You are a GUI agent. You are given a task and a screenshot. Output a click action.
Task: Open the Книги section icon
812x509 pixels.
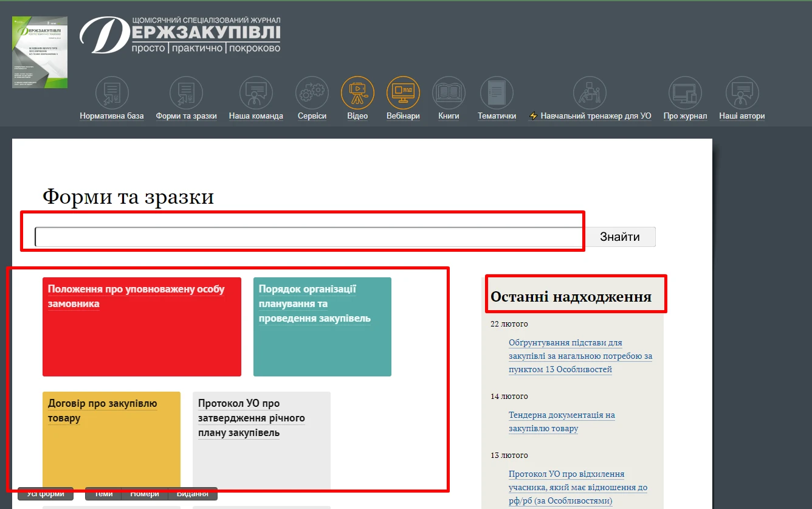[449, 92]
